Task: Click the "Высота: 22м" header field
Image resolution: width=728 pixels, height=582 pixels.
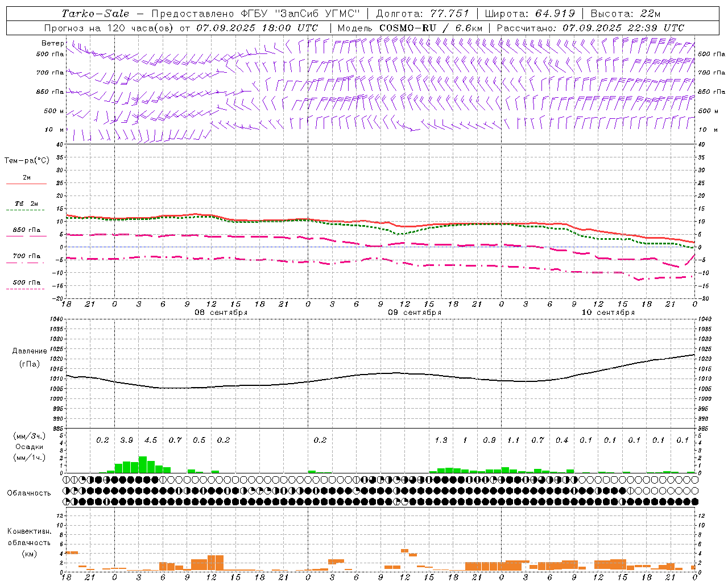Action: coord(626,14)
